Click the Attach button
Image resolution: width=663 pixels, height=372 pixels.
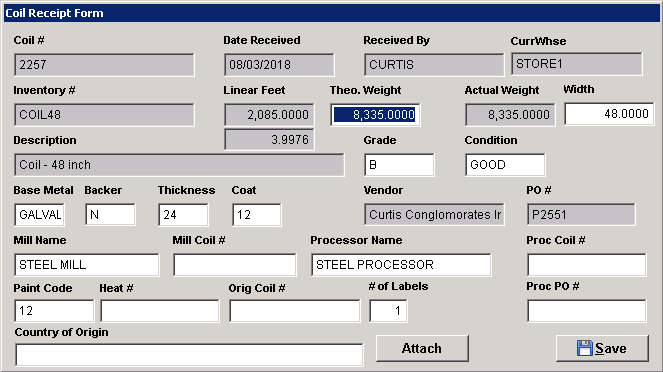point(422,348)
